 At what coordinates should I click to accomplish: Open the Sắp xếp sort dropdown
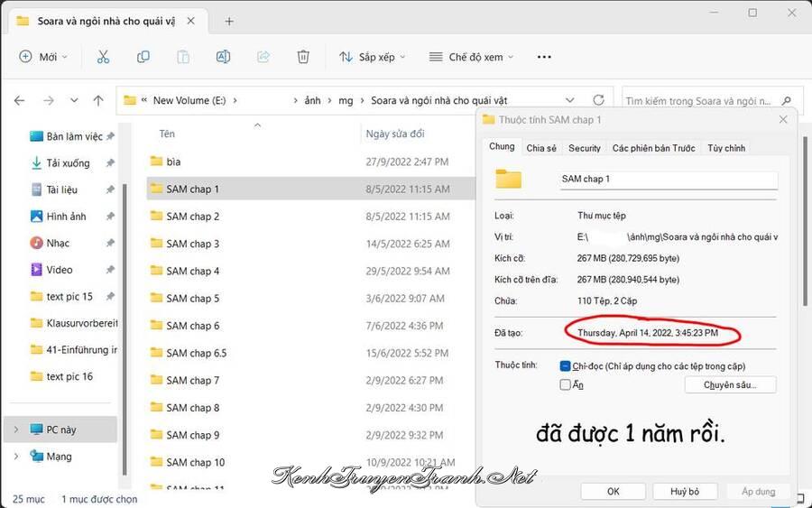click(372, 57)
